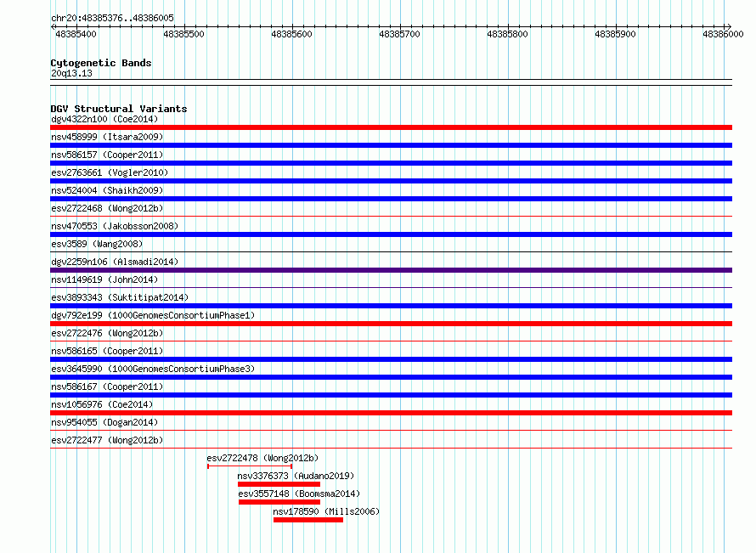This screenshot has height=553, width=756.
Task: Click the dgv4322n100 (Coe2014) variant label
Action: 104,119
